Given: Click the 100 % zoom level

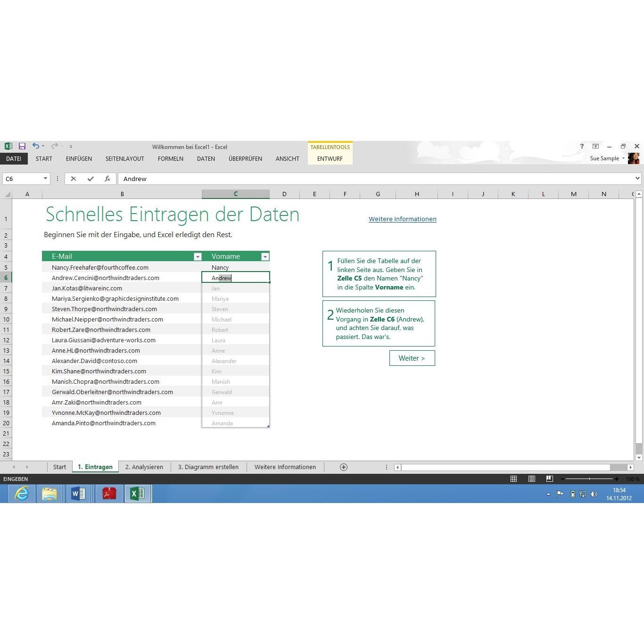Looking at the screenshot, I should click(x=632, y=479).
